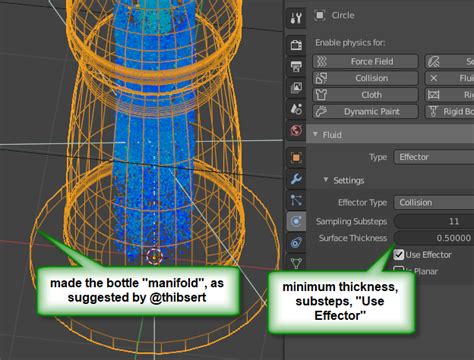Select the active Physics properties tab
This screenshot has height=360, width=474.
[296, 221]
